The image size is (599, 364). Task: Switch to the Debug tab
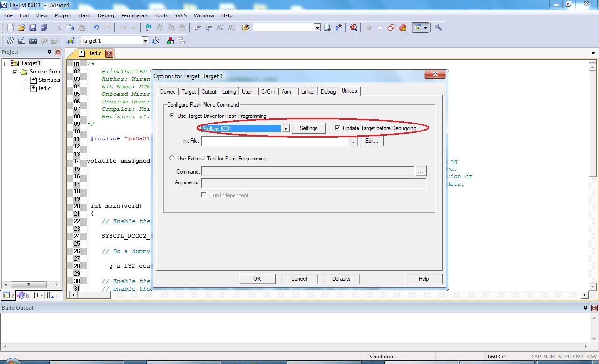(x=328, y=92)
